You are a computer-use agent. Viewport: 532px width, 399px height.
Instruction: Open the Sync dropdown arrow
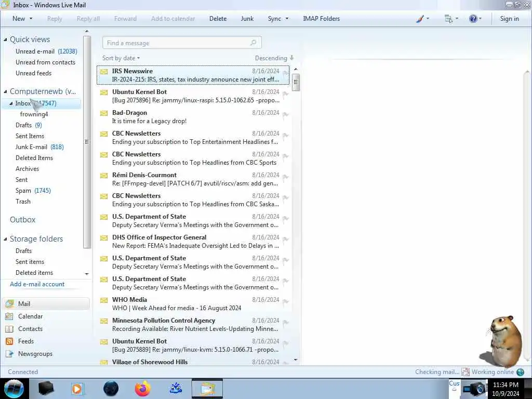(x=287, y=19)
